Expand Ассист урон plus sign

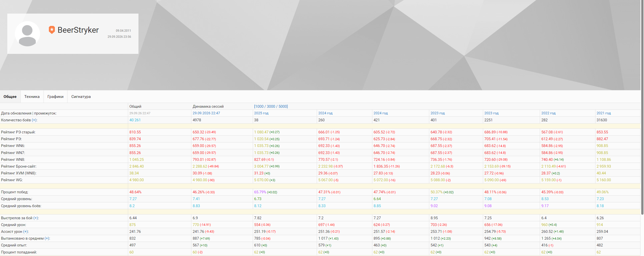click(x=26, y=232)
